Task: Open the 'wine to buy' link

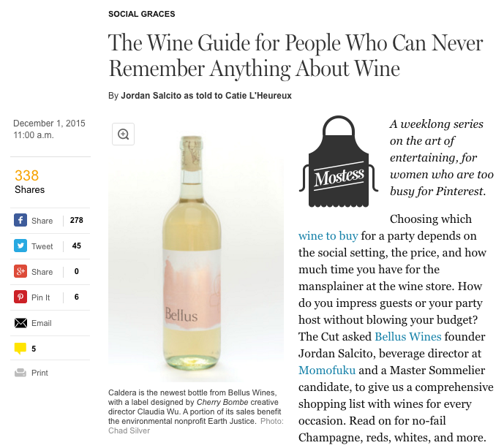Action: (328, 236)
